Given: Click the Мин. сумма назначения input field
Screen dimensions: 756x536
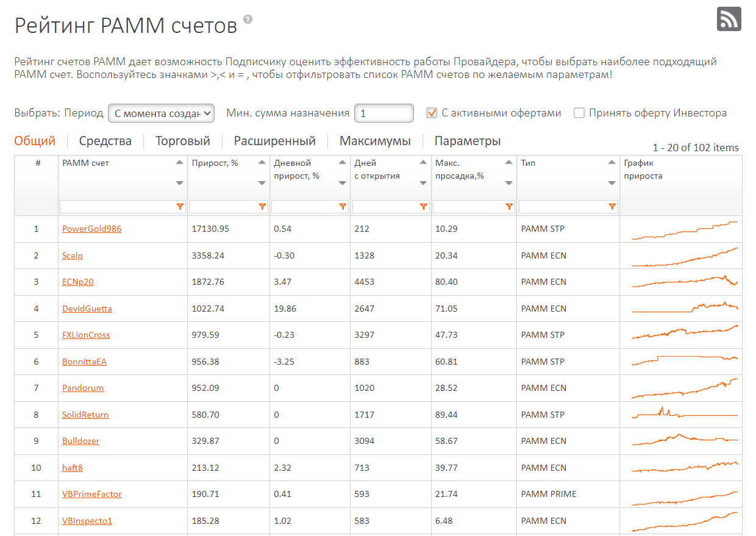Looking at the screenshot, I should tap(384, 113).
